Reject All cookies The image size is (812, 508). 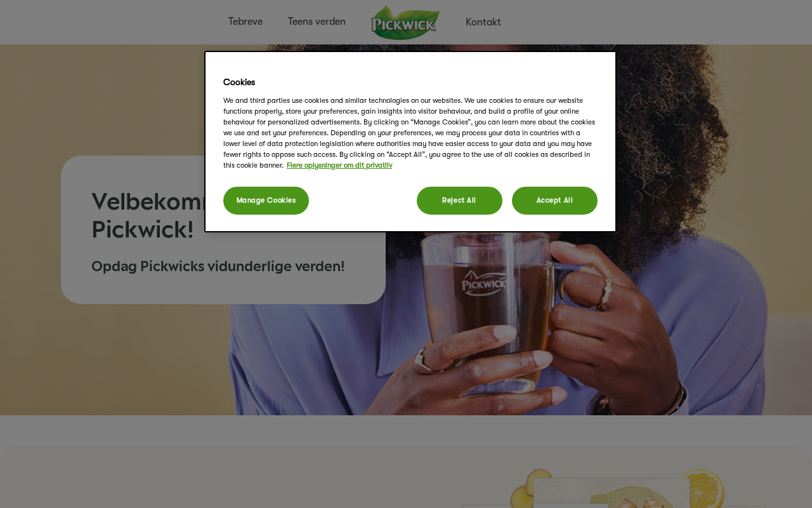[459, 201]
